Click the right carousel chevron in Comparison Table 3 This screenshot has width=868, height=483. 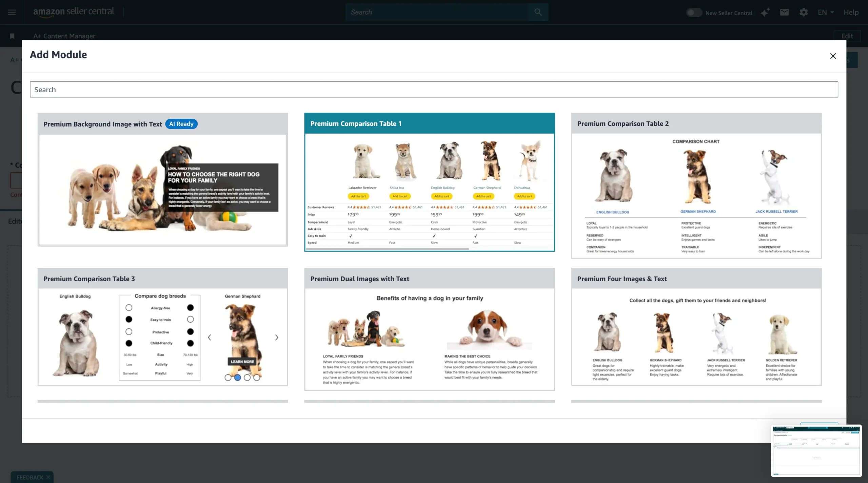pos(277,337)
